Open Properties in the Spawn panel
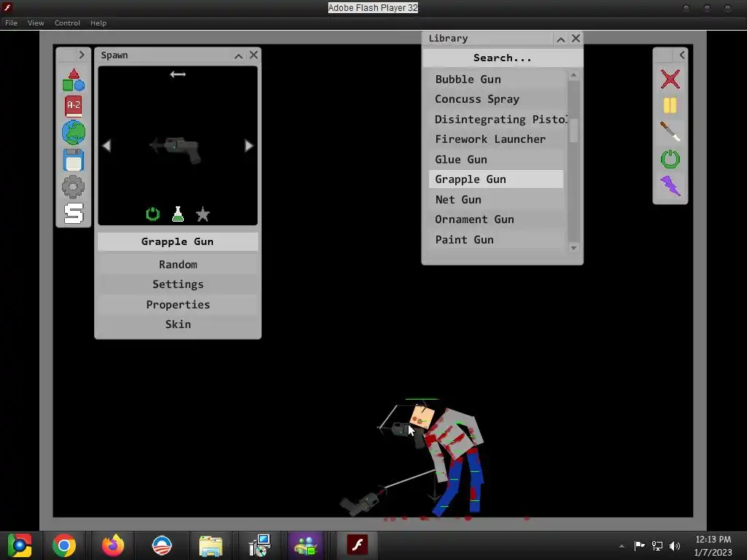This screenshot has width=747, height=560. pos(178,304)
